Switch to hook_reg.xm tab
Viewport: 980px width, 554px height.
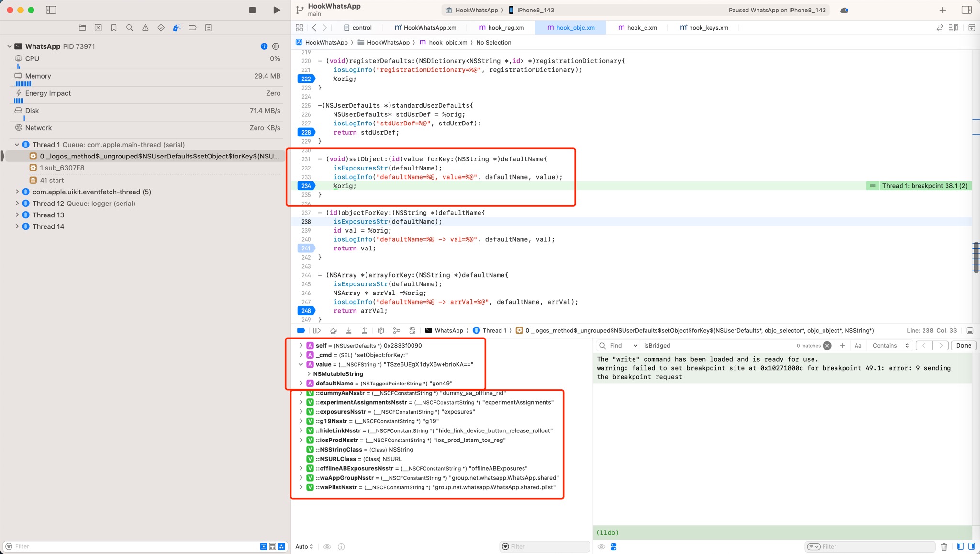(501, 28)
